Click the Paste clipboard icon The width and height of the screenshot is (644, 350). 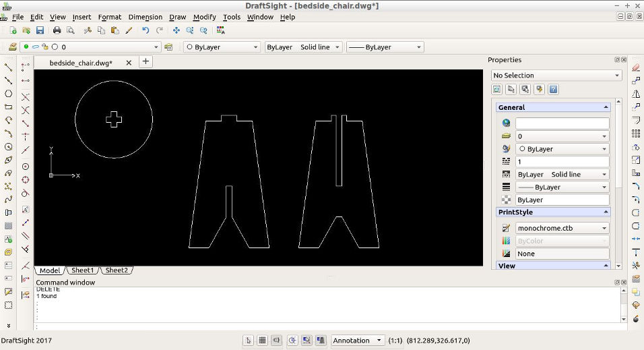coord(115,30)
